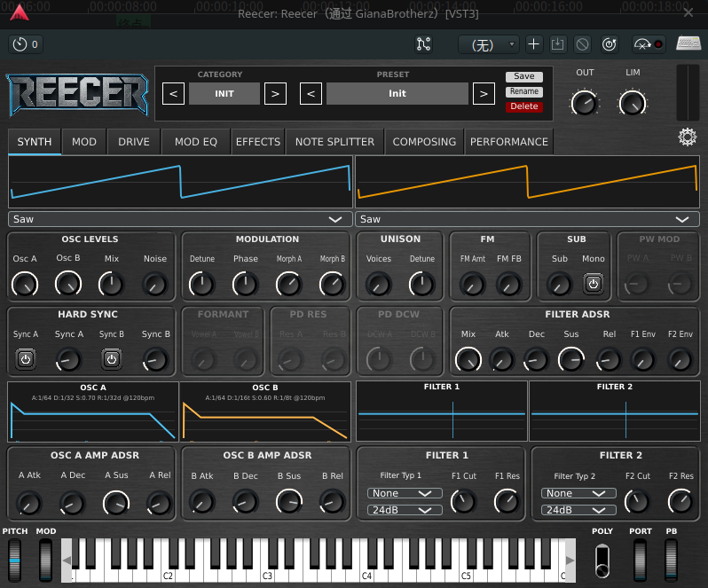Image resolution: width=708 pixels, height=588 pixels.
Task: Switch to the SYNTH tab
Action: [x=35, y=142]
